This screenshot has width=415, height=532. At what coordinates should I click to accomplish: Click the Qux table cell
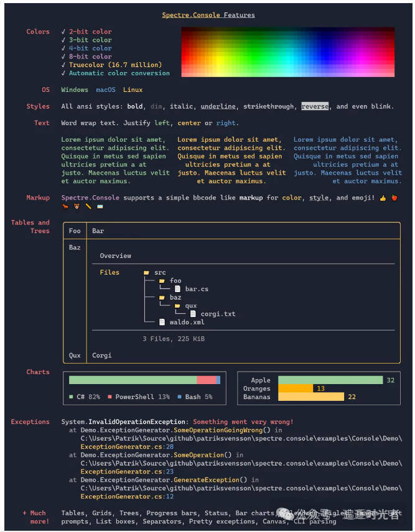[x=75, y=355]
